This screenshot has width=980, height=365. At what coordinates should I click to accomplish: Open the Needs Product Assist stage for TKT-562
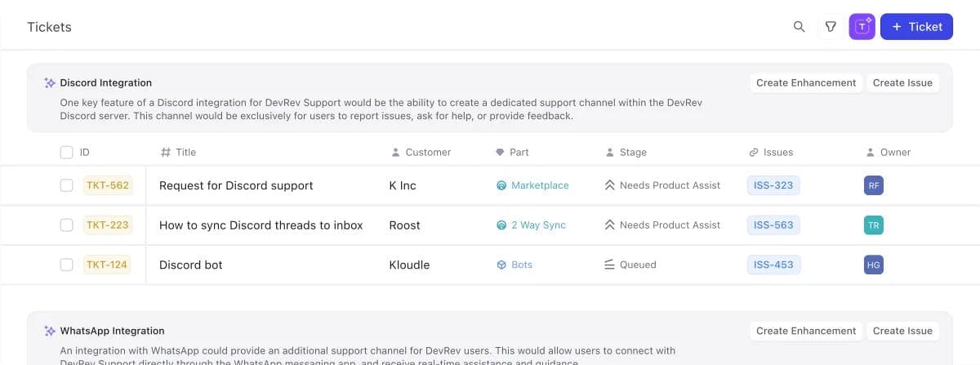(x=662, y=185)
